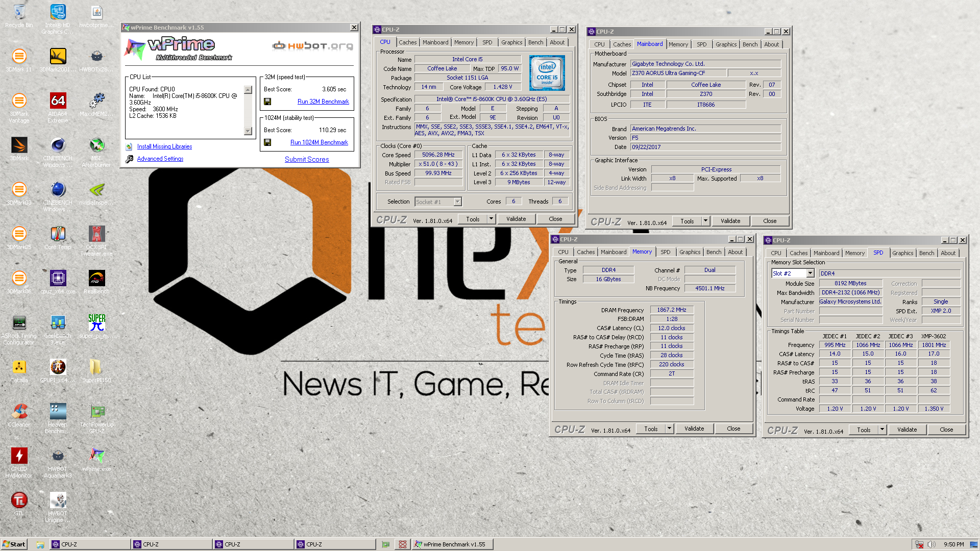
Task: Open RealBench desktop icon
Action: pos(96,282)
